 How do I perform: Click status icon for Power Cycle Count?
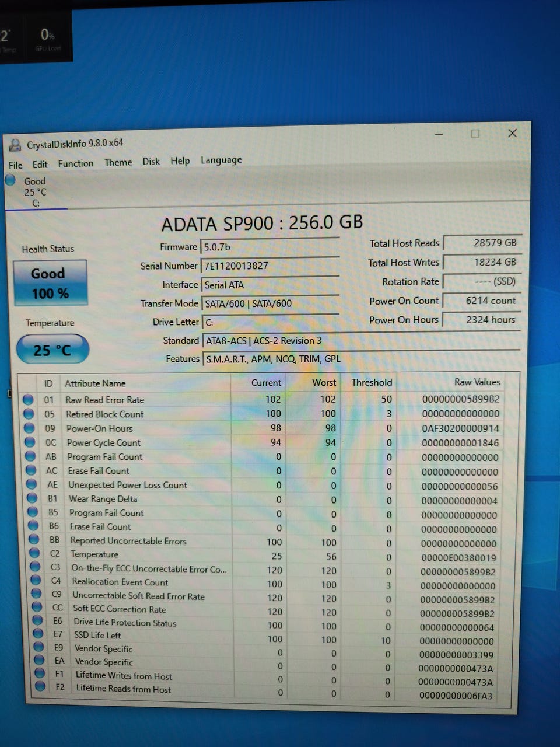coord(29,442)
